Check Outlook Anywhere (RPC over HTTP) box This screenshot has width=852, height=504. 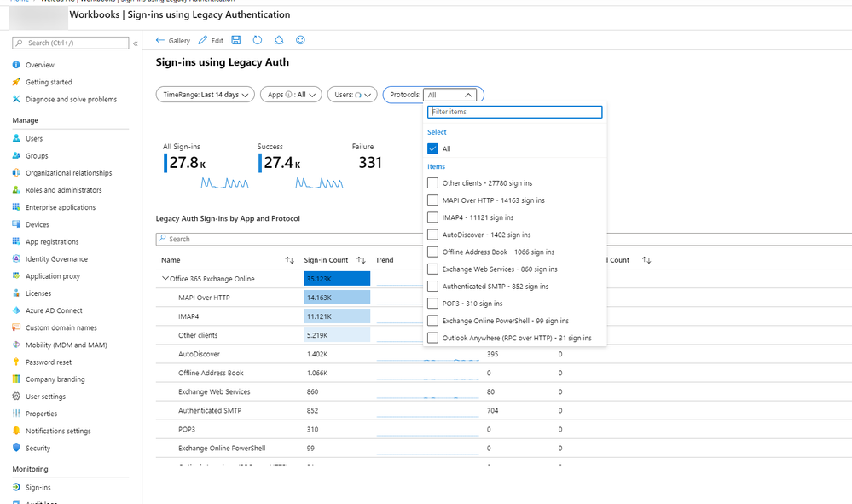433,338
